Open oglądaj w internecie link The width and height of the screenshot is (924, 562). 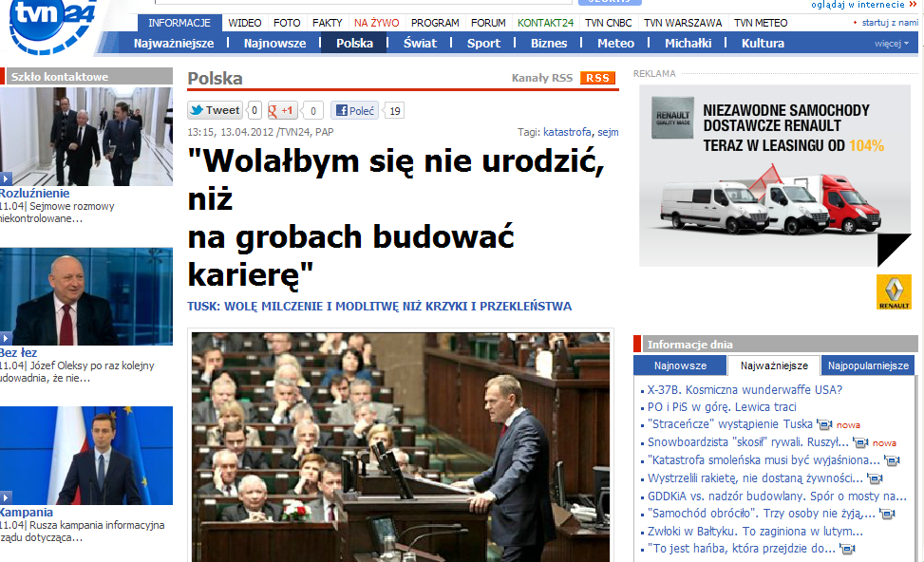click(x=858, y=4)
